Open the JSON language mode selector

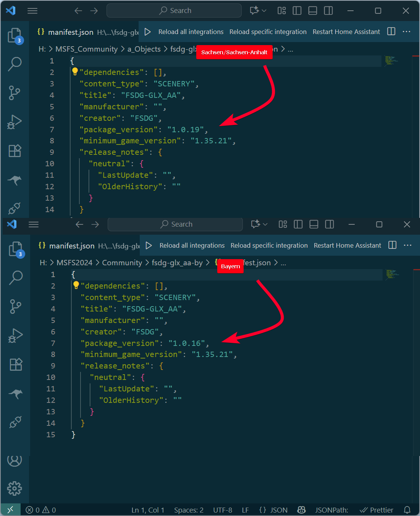pyautogui.click(x=273, y=510)
